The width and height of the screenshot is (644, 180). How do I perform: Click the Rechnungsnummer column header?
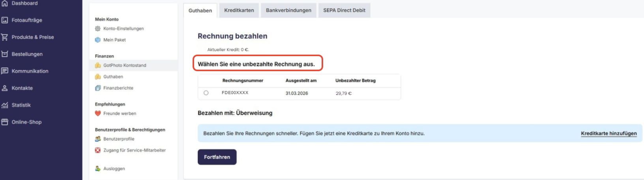tap(243, 80)
